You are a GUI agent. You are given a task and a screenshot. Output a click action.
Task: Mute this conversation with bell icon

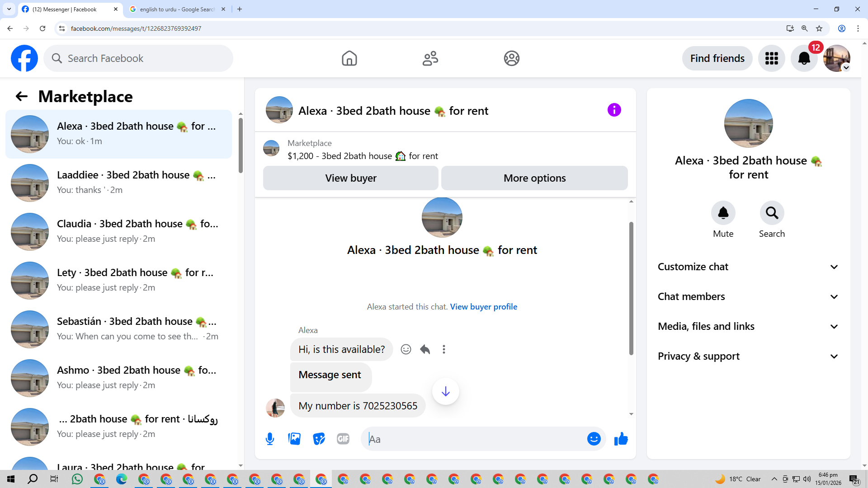pyautogui.click(x=723, y=213)
